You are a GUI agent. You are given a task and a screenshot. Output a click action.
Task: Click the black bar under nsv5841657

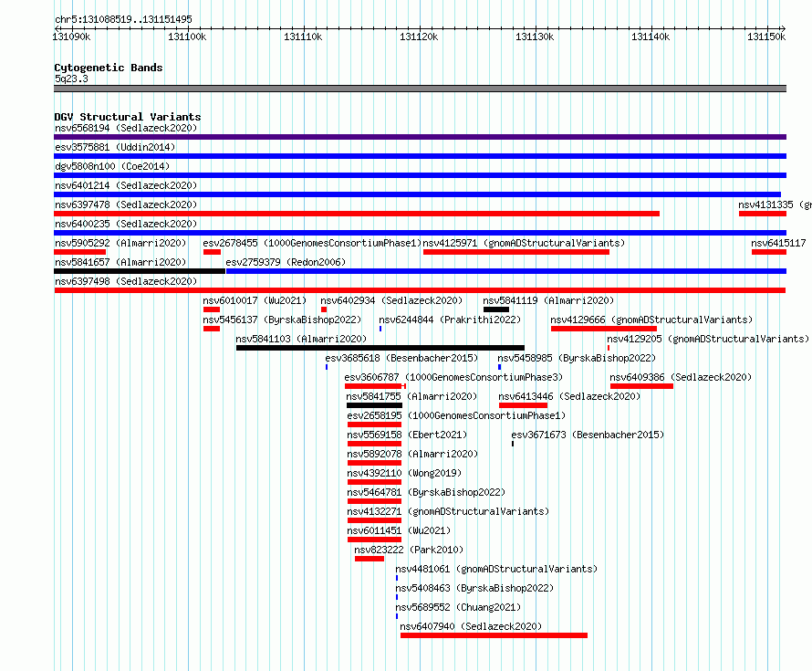(140, 271)
